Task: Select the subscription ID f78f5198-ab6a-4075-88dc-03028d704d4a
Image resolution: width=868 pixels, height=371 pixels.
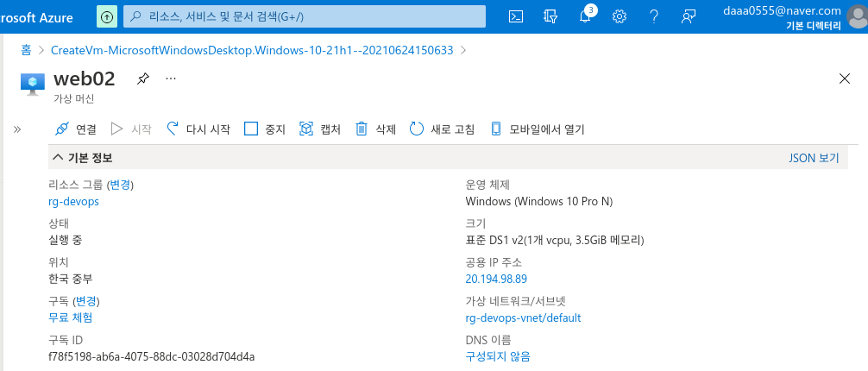Action: pyautogui.click(x=152, y=356)
